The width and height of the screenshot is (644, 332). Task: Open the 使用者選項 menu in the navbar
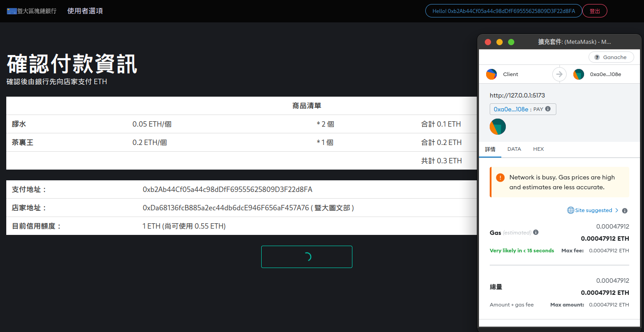pyautogui.click(x=85, y=11)
